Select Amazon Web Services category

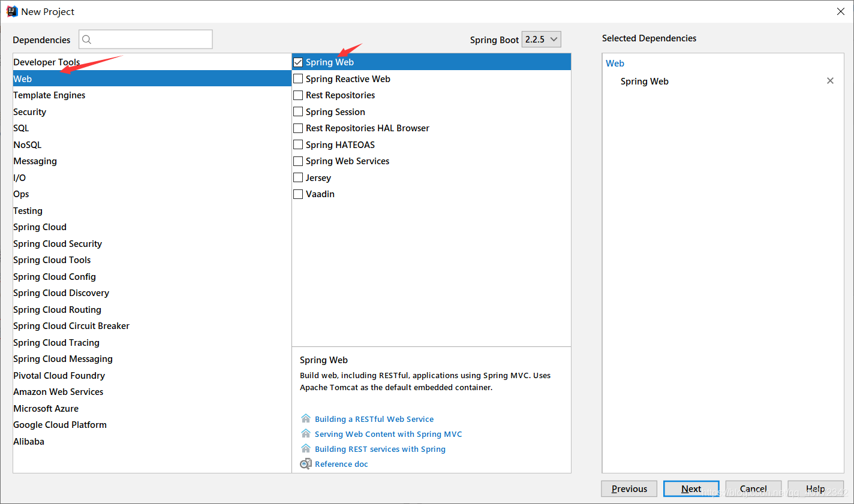point(152,391)
